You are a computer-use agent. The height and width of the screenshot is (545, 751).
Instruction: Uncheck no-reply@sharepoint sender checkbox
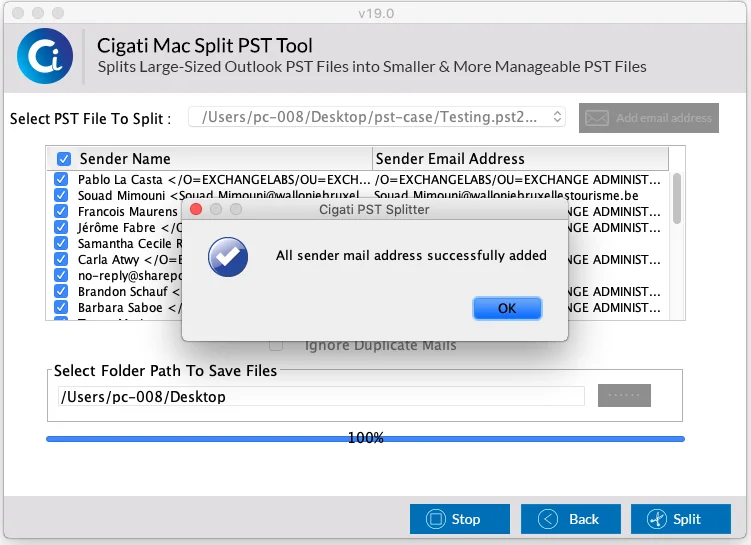61,275
